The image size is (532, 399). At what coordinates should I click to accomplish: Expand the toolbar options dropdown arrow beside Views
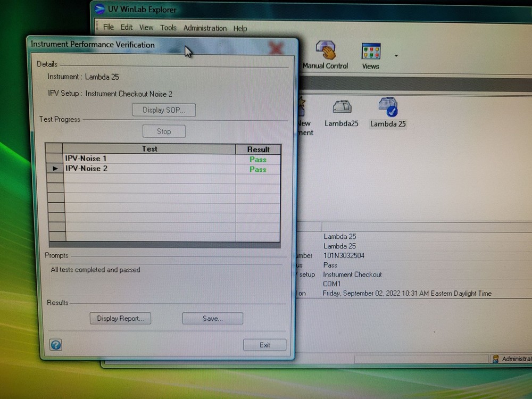click(x=396, y=56)
